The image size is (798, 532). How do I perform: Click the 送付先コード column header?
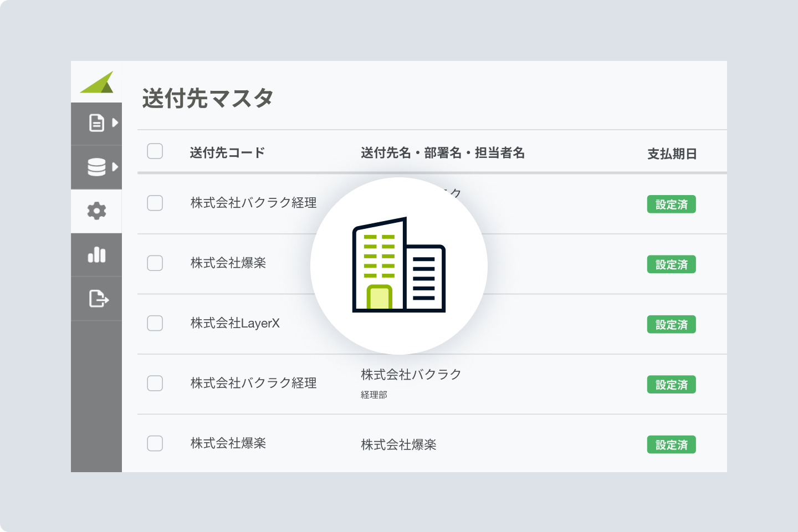tap(227, 153)
